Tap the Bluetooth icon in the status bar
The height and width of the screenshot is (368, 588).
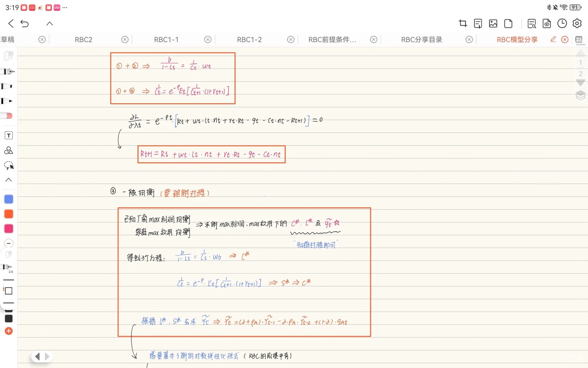tap(549, 7)
